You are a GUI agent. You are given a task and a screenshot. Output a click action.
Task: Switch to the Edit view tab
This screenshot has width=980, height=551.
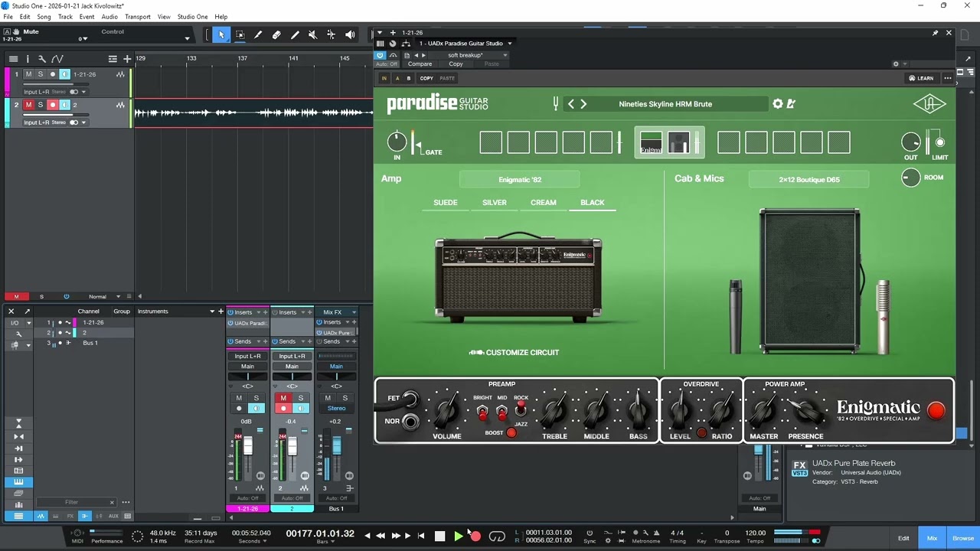click(903, 539)
